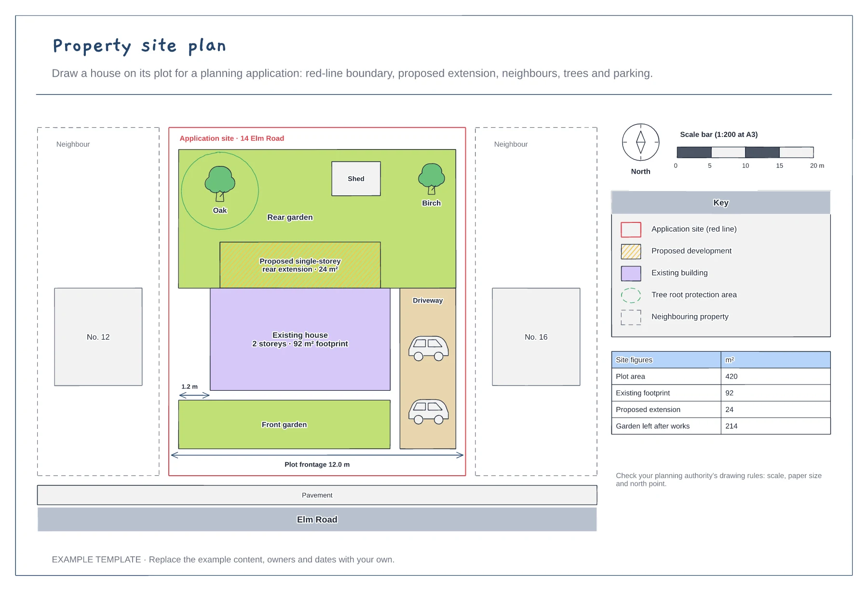Image resolution: width=868 pixels, height=591 pixels.
Task: Click the 1.2 m dimension arrow
Action: click(194, 395)
